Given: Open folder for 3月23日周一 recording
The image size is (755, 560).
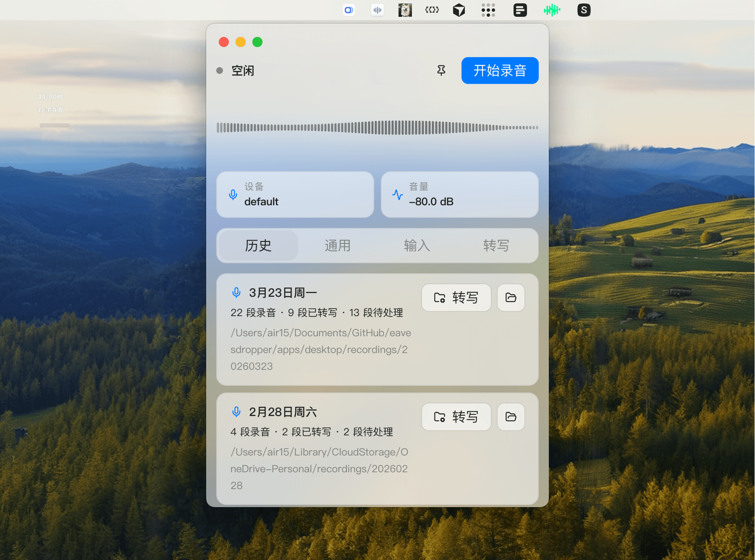Looking at the screenshot, I should click(x=511, y=298).
